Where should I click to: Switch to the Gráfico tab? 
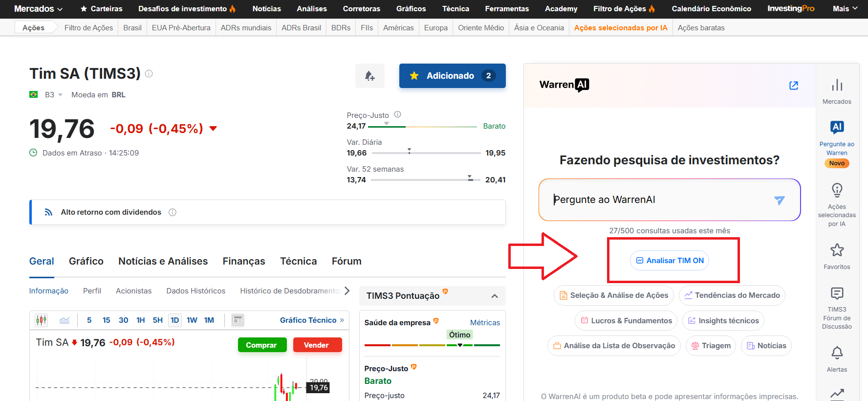pos(86,261)
